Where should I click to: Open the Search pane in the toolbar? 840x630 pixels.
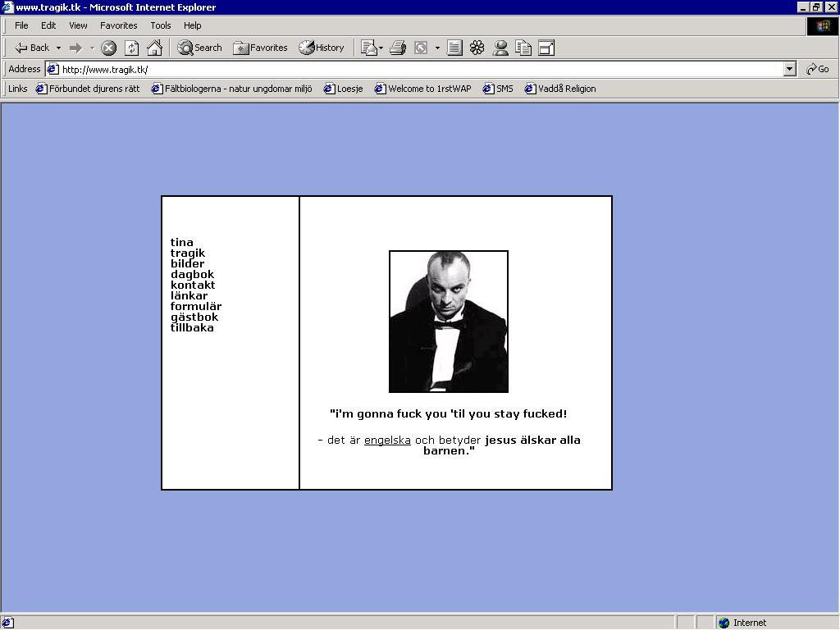(x=200, y=48)
